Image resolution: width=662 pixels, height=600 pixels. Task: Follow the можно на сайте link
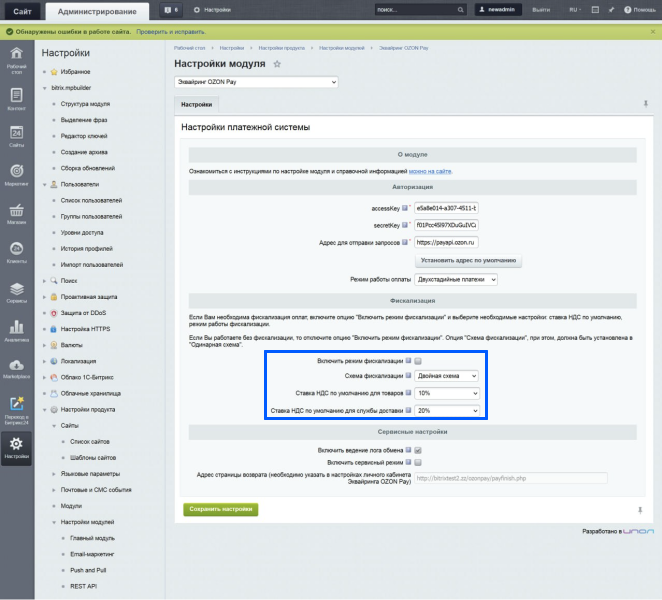[x=430, y=171]
